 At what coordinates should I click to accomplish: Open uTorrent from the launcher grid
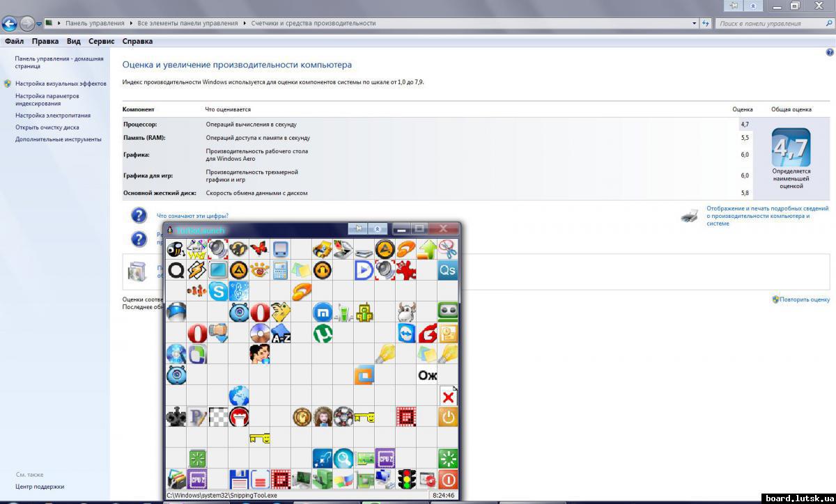coord(322,333)
